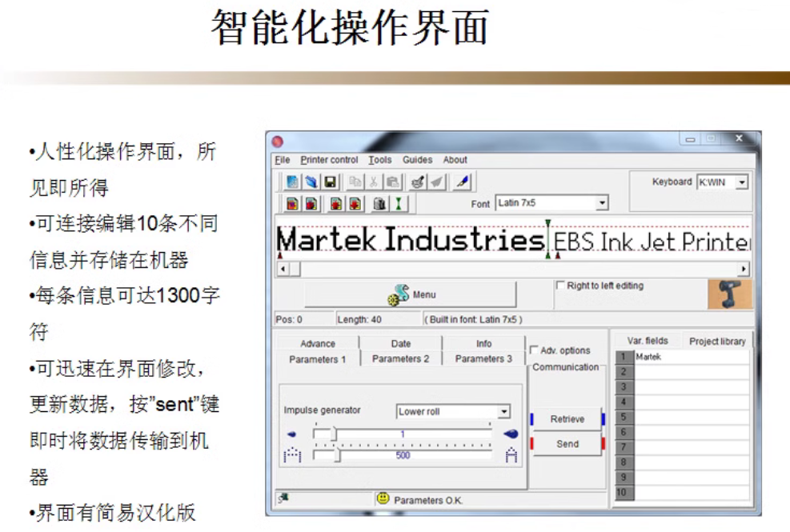Click the scissors Cut icon

click(x=374, y=182)
